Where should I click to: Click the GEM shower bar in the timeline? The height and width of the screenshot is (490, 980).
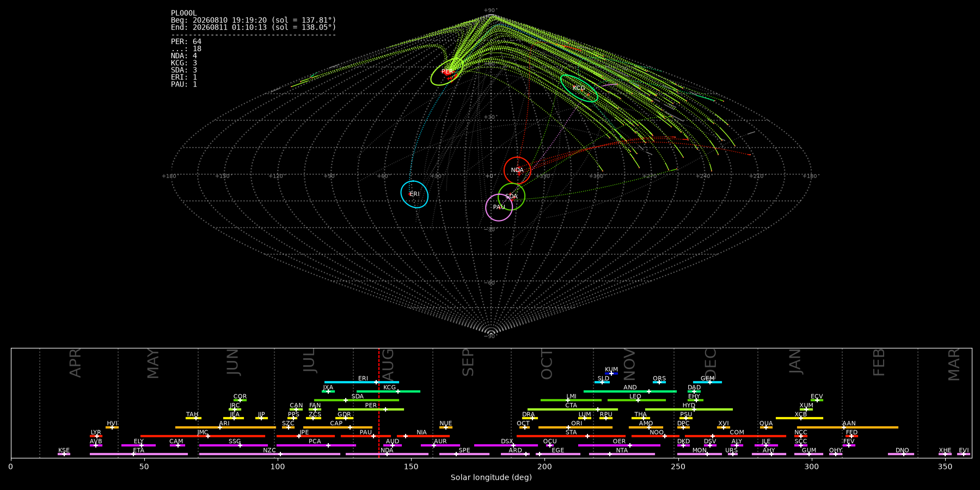point(707,382)
